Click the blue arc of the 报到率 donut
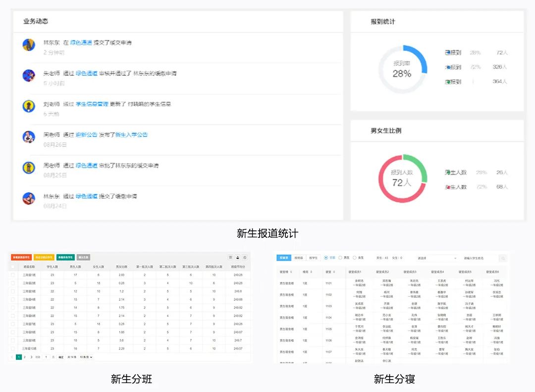 [x=420, y=56]
